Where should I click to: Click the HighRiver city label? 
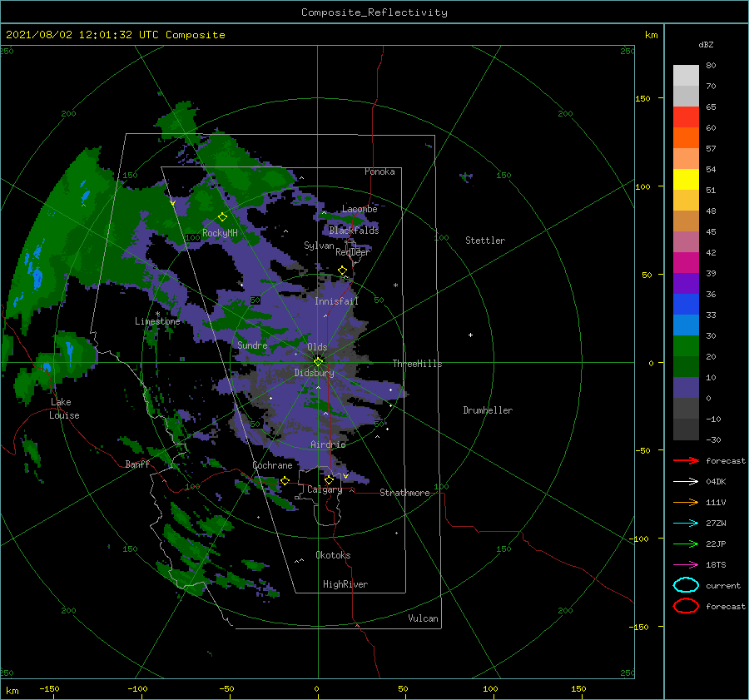click(x=345, y=584)
